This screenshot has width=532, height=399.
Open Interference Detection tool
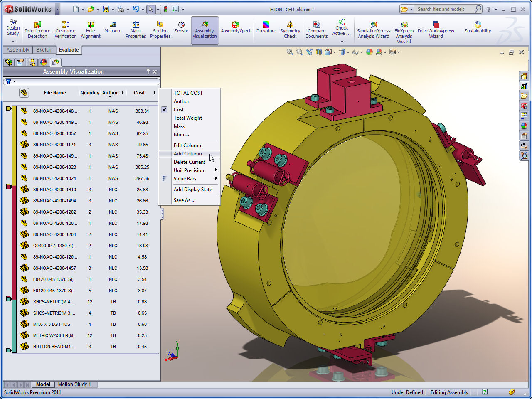[x=37, y=30]
